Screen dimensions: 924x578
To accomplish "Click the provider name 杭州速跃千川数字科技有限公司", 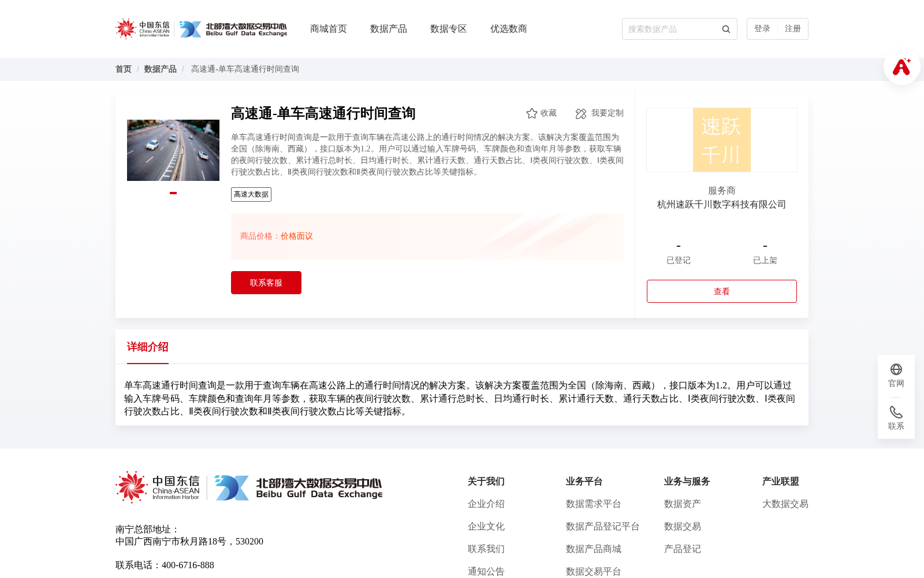I will tap(722, 205).
